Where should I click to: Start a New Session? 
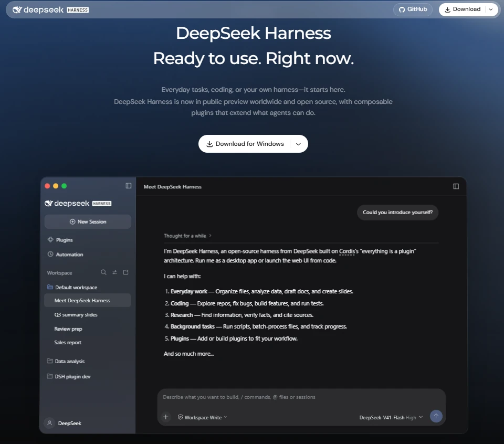(88, 221)
